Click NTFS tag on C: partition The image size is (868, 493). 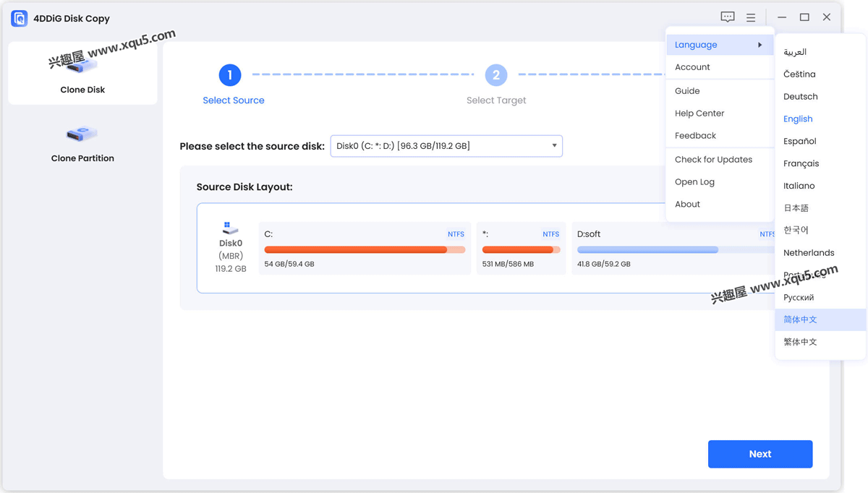pyautogui.click(x=456, y=234)
